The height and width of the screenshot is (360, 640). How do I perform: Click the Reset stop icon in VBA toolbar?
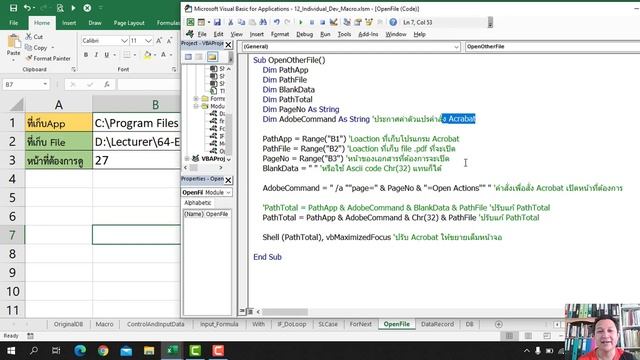click(322, 22)
